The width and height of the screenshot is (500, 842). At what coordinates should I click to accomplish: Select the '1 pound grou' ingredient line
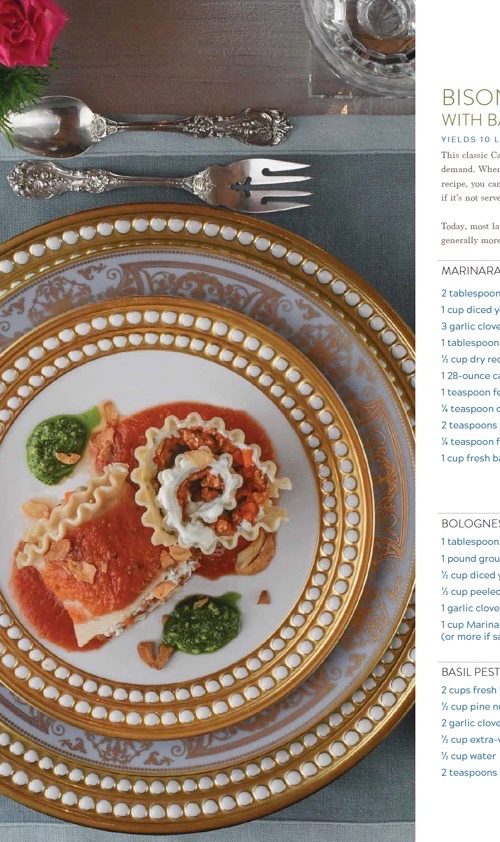point(470,558)
